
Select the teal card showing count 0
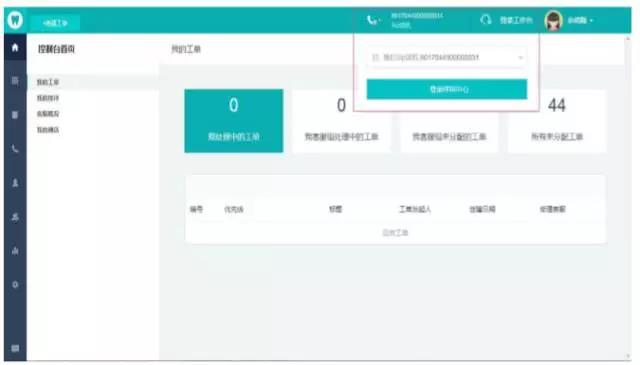[233, 121]
